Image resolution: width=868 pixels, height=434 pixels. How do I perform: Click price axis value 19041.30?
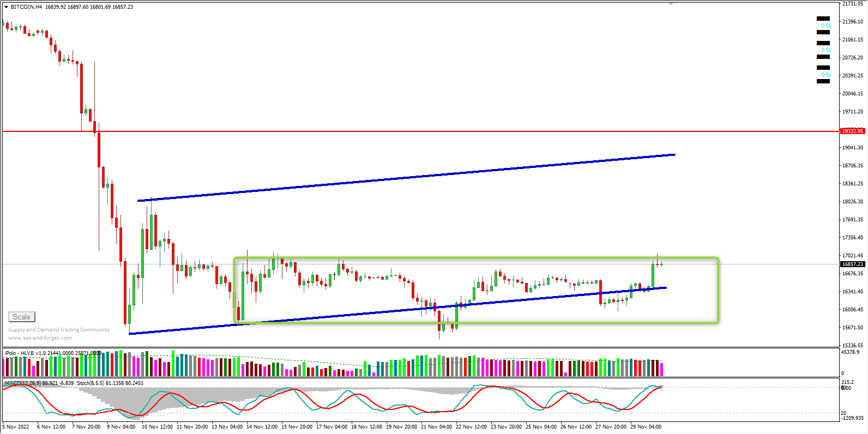853,148
